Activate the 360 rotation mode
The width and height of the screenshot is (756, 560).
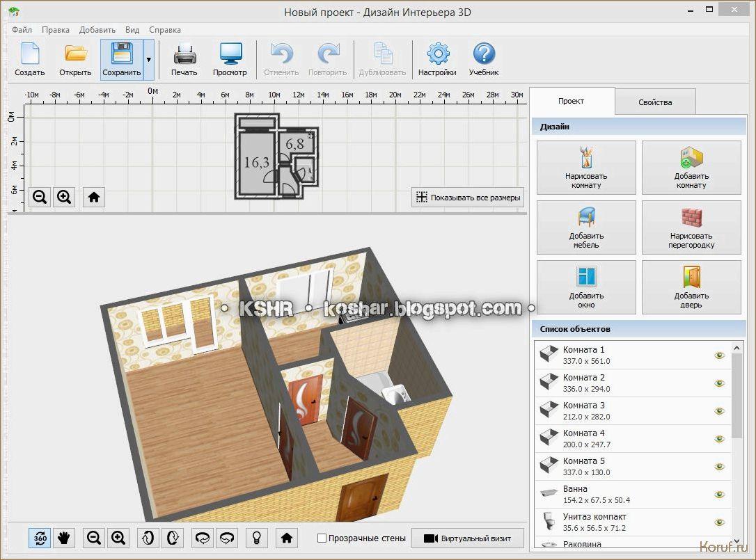(x=40, y=538)
